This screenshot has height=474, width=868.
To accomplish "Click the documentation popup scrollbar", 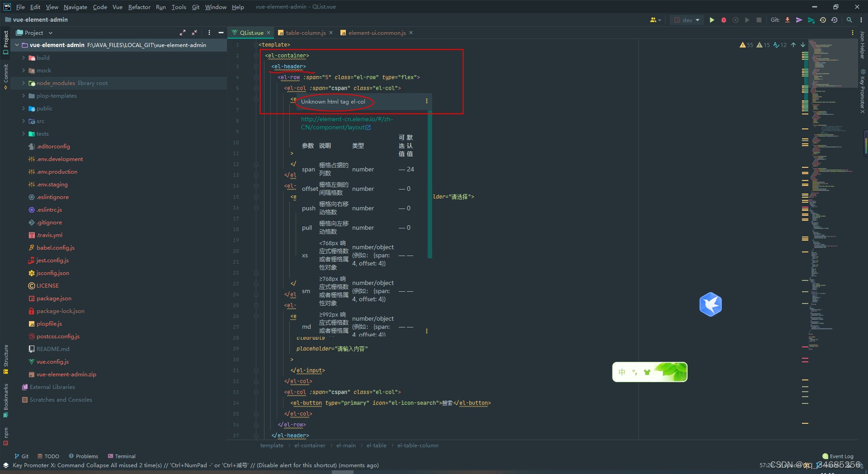I will (x=430, y=184).
